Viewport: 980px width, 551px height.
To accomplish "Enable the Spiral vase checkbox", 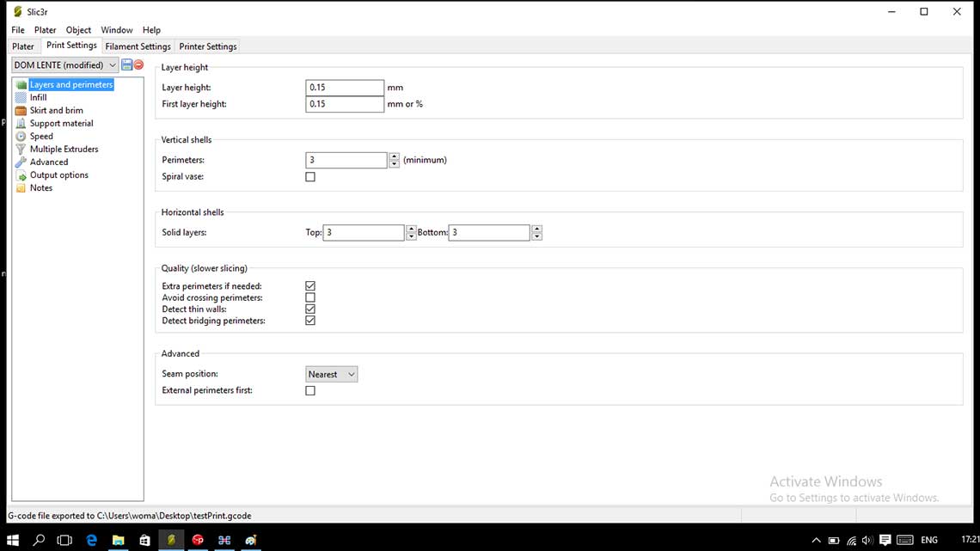I will (310, 177).
